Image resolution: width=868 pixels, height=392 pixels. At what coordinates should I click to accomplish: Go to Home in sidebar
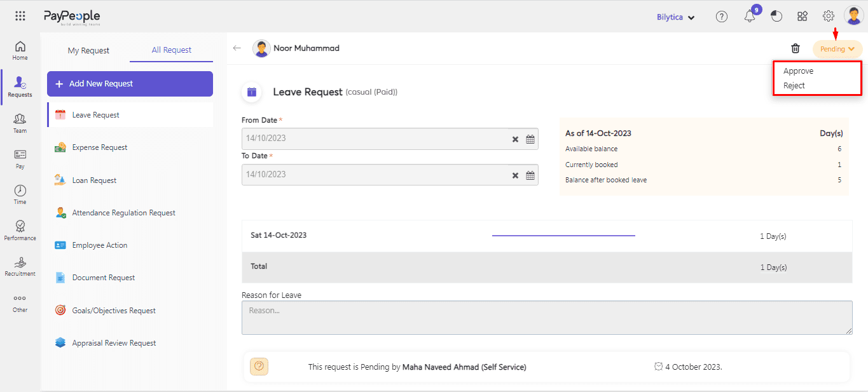tap(20, 50)
